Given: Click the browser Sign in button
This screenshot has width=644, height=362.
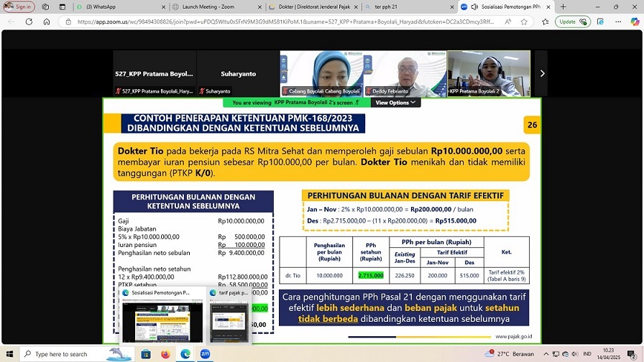Looking at the screenshot, I should [x=19, y=6].
